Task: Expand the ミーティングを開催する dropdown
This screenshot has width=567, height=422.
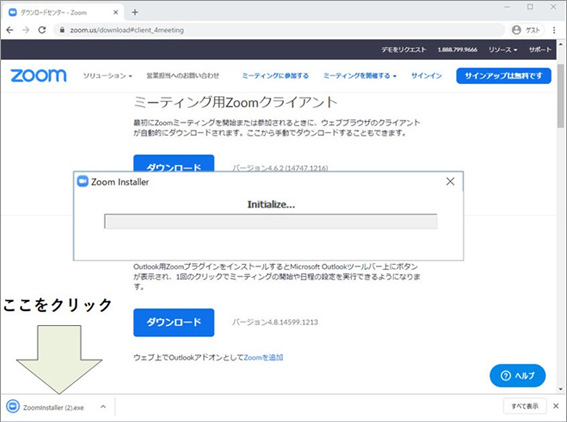Action: 360,76
